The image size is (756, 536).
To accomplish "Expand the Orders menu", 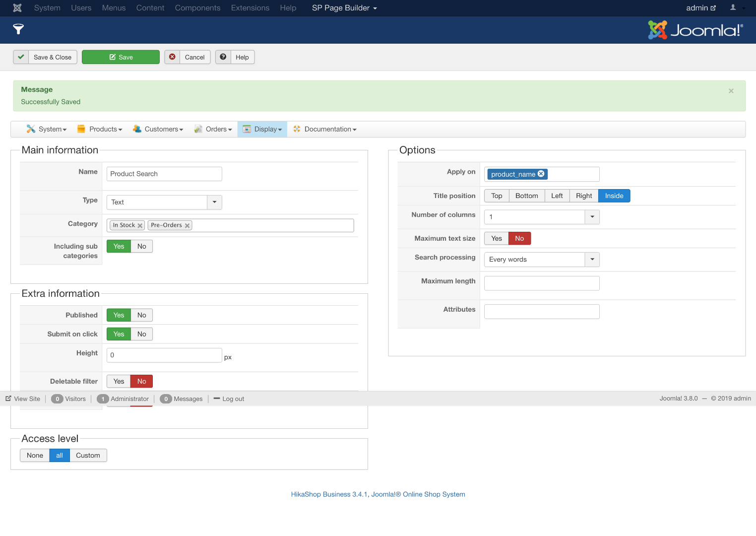I will [x=213, y=129].
